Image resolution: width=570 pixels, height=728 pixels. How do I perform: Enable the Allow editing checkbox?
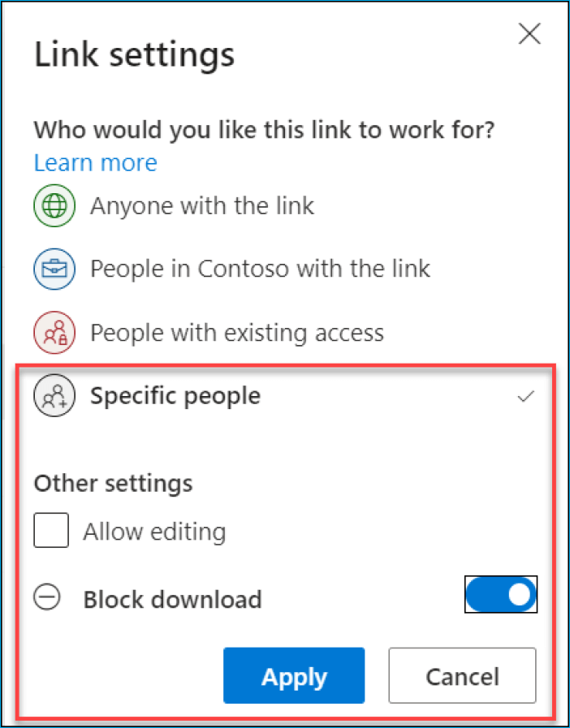pos(50,530)
